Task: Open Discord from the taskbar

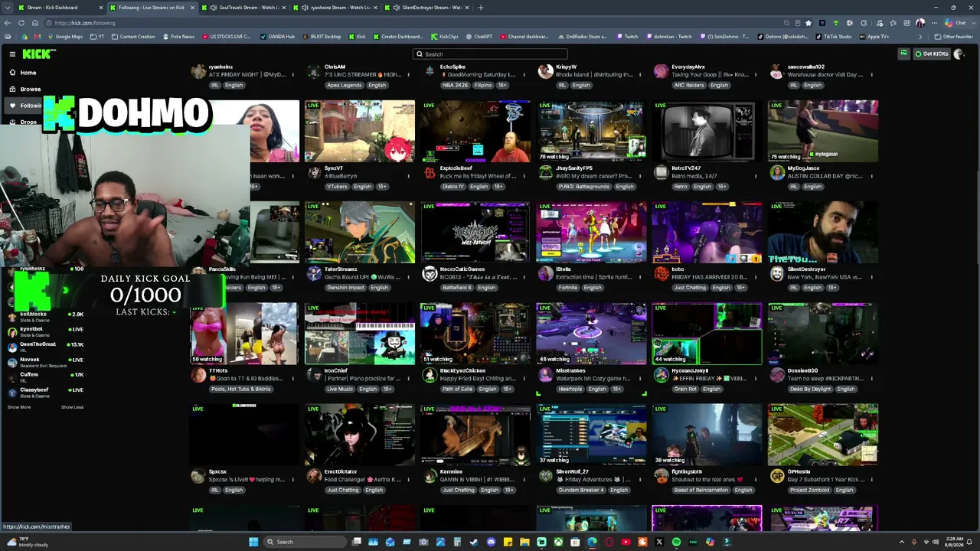Action: 491,542
